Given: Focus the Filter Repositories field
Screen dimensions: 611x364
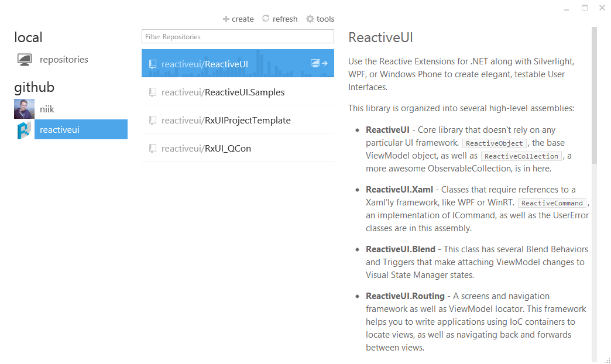Looking at the screenshot, I should tap(238, 37).
